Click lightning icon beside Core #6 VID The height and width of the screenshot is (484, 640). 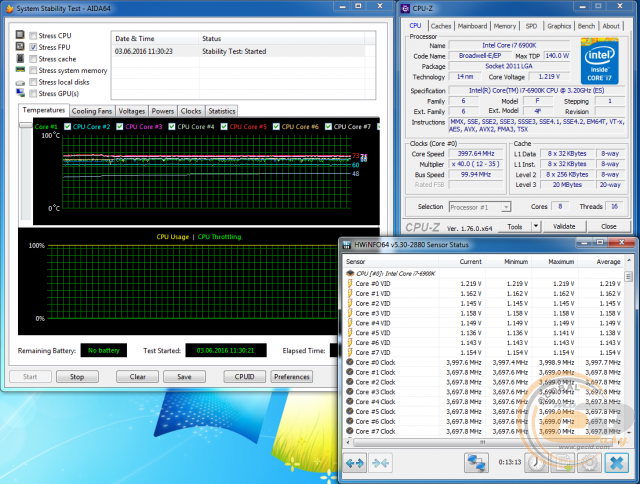point(350,343)
